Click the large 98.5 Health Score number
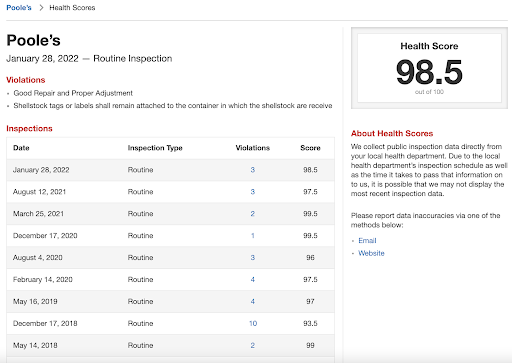Screen dimensions: 512x363 [x=429, y=72]
